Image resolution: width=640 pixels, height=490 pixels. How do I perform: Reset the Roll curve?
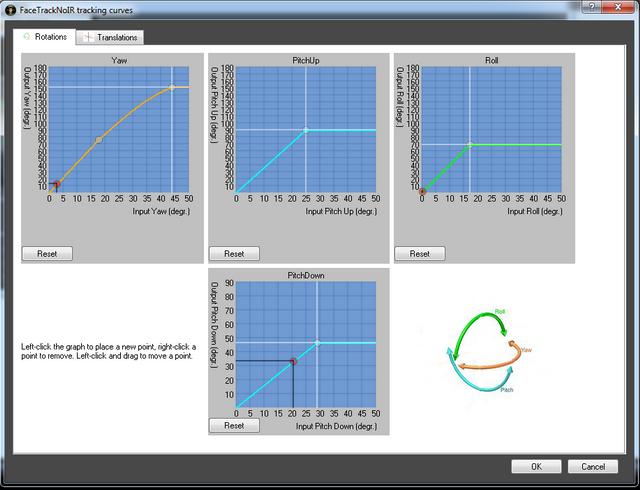(420, 253)
